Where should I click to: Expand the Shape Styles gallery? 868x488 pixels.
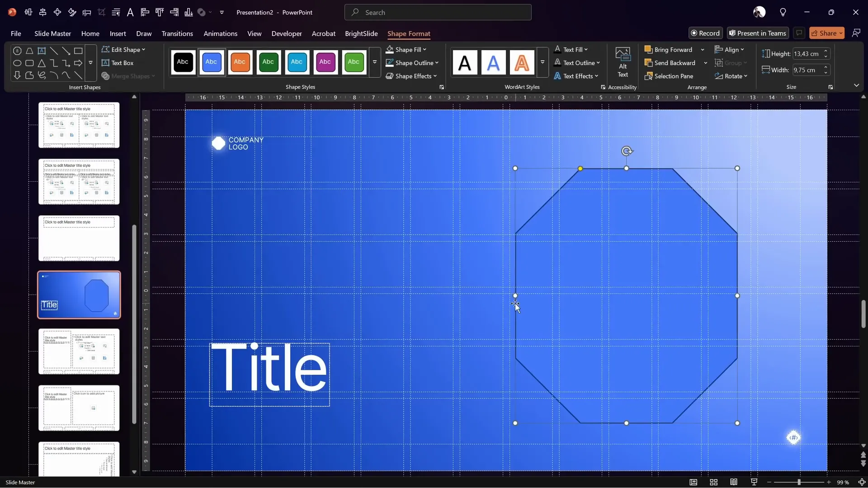(375, 62)
